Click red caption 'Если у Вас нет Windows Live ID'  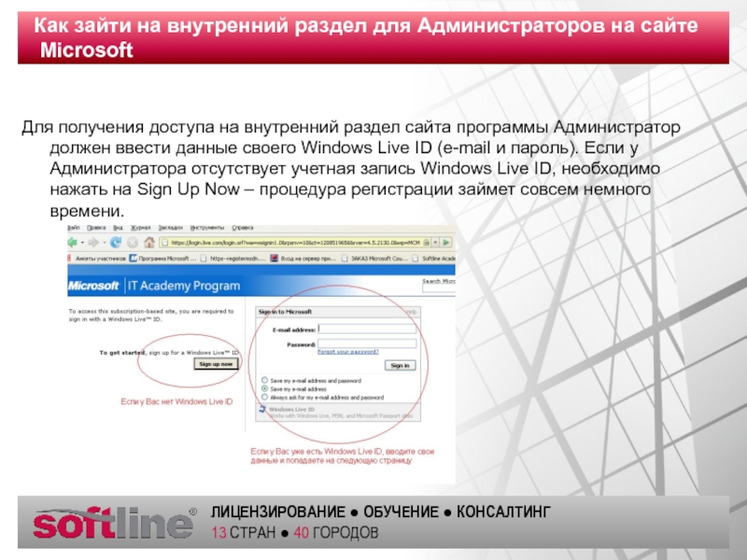[x=176, y=401]
